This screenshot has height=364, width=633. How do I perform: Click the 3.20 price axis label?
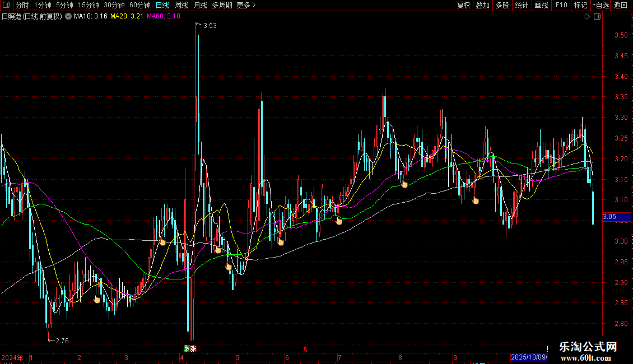pos(621,158)
